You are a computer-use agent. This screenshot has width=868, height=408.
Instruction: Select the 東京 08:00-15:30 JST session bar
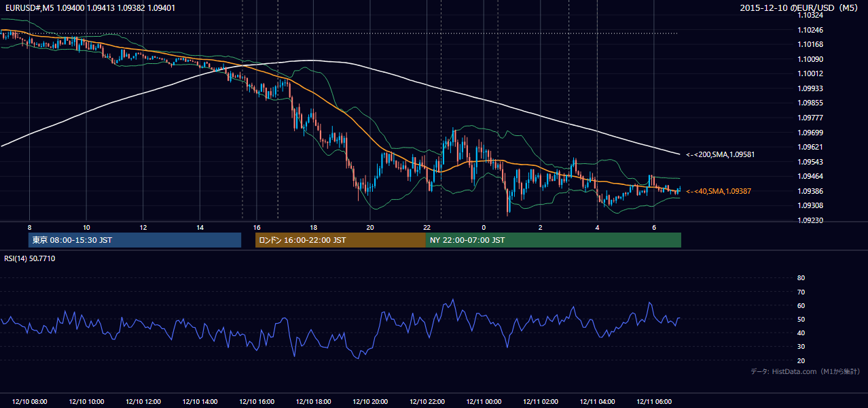coord(135,240)
